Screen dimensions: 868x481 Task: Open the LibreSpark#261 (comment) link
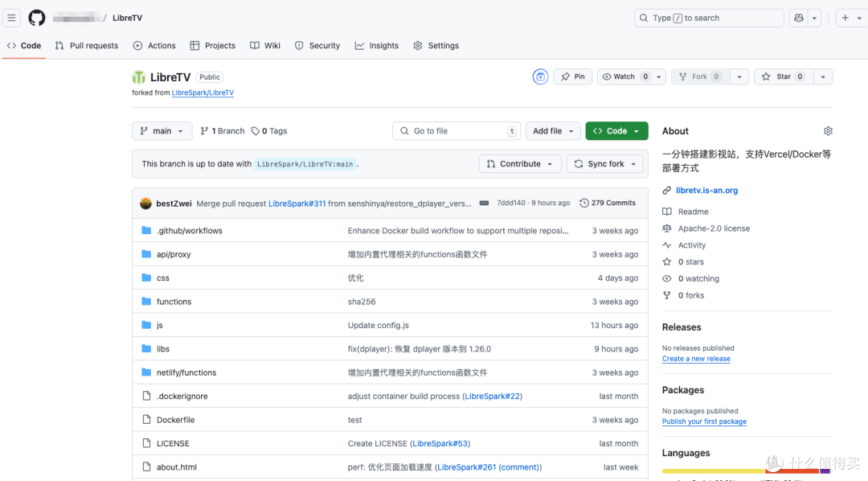tap(489, 467)
